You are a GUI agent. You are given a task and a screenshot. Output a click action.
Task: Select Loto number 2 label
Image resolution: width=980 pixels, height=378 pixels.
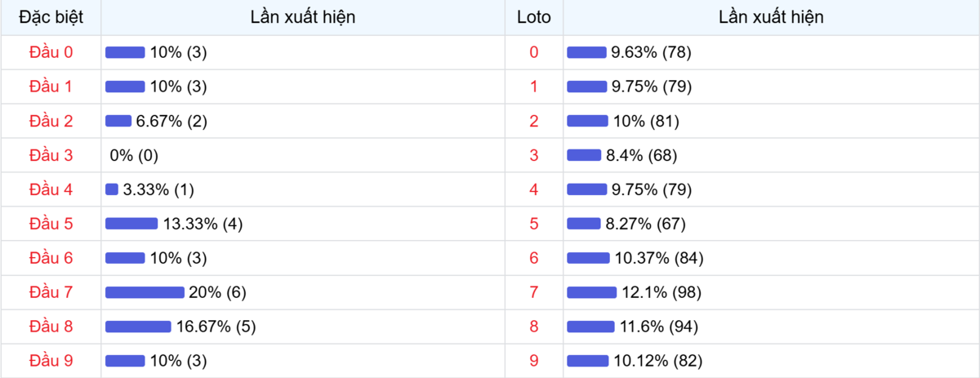tap(534, 121)
